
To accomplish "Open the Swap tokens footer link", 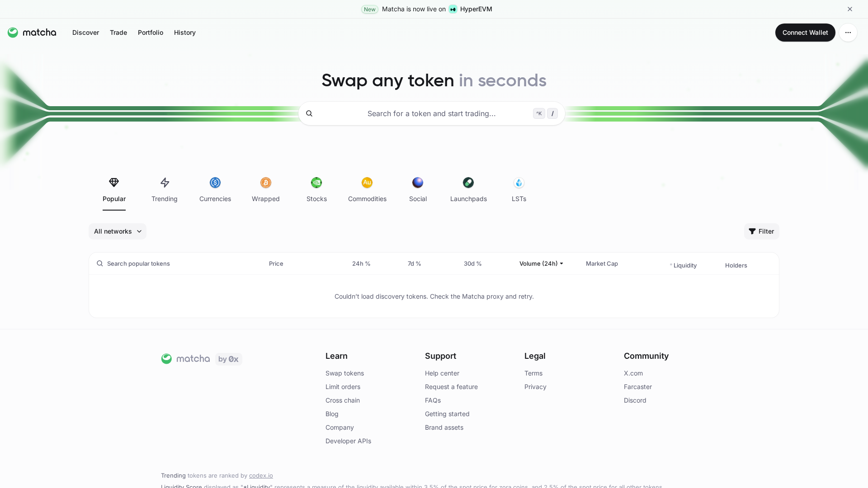I will 344,373.
